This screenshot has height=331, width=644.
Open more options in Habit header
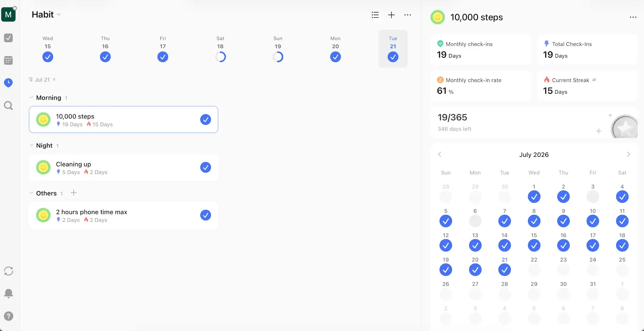(x=408, y=15)
